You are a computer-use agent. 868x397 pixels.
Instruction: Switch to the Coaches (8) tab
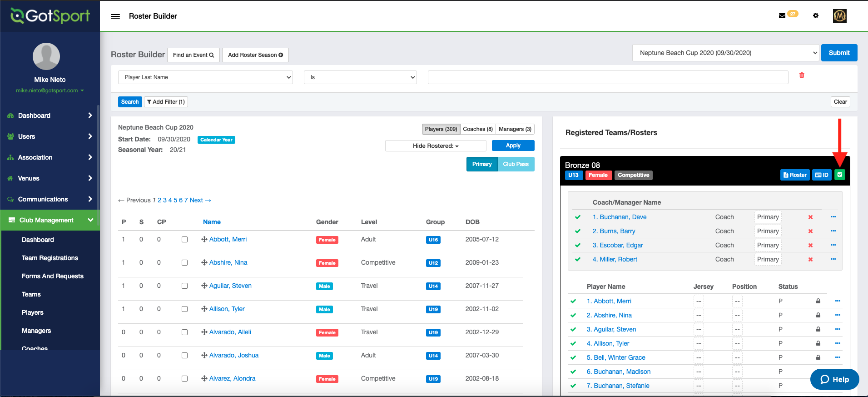pyautogui.click(x=478, y=129)
